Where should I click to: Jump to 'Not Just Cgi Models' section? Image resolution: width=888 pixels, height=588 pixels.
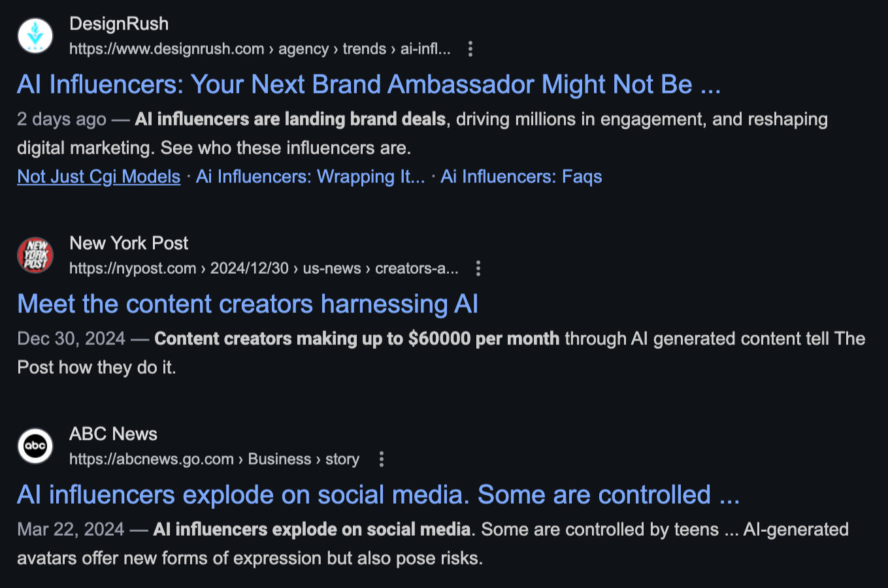click(99, 177)
